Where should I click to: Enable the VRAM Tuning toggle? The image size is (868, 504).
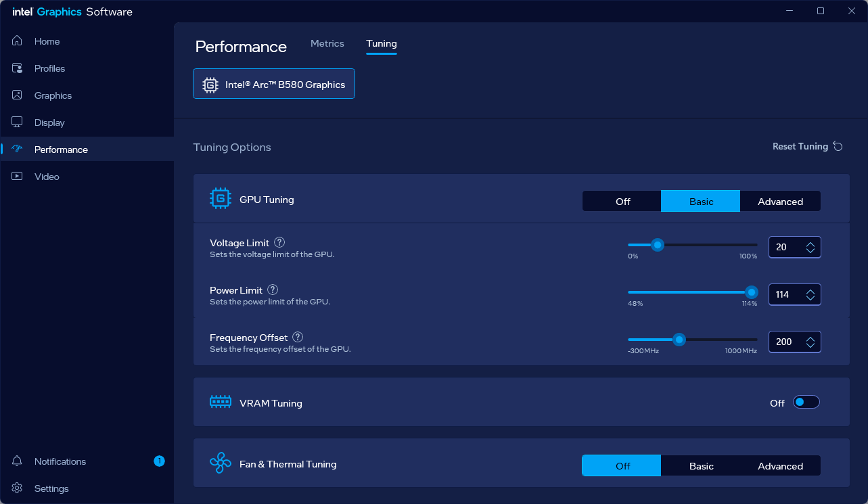(x=806, y=403)
